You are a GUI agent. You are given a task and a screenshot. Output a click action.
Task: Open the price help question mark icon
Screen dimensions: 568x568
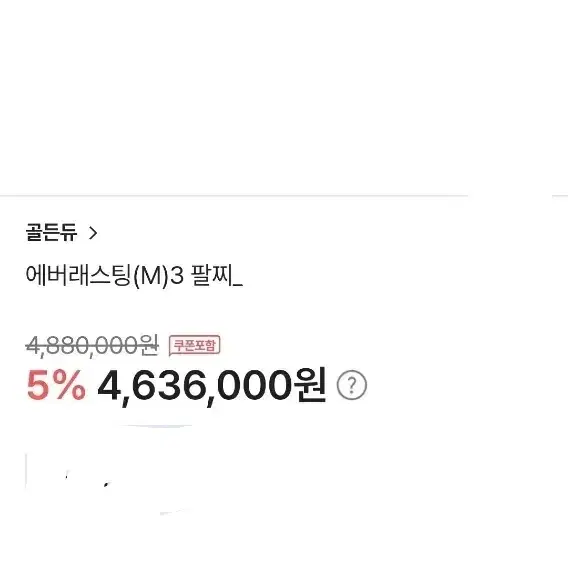point(352,385)
